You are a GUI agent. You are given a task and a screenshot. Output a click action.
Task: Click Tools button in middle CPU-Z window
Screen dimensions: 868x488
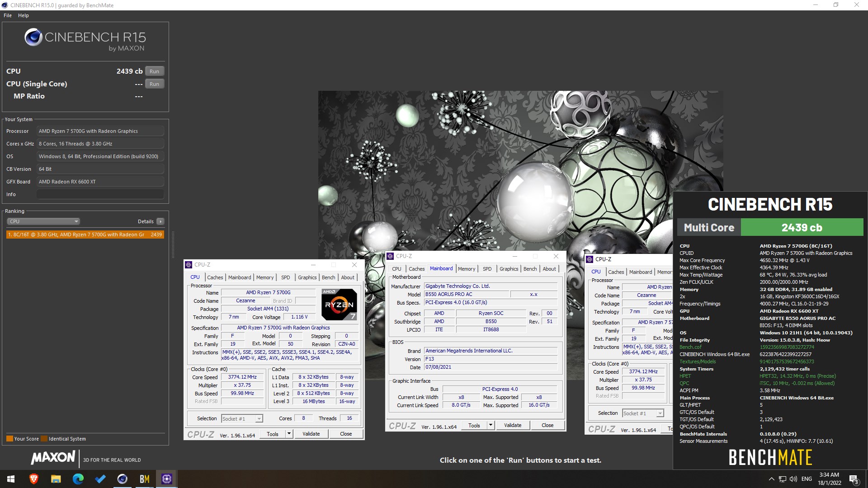point(474,426)
